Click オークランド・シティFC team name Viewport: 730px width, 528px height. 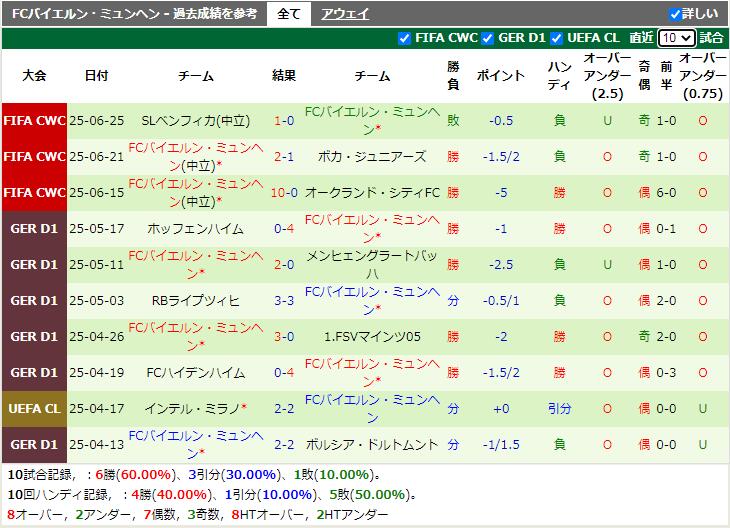372,192
